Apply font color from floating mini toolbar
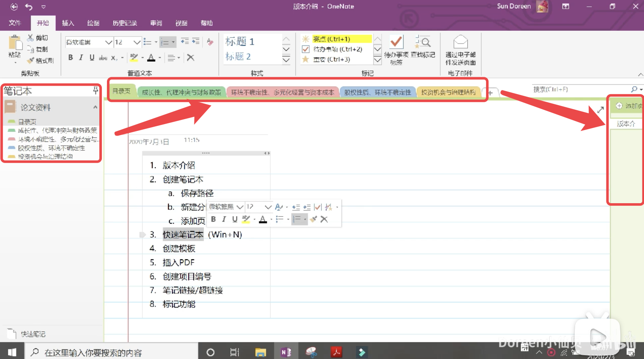The image size is (644, 359). tap(263, 219)
